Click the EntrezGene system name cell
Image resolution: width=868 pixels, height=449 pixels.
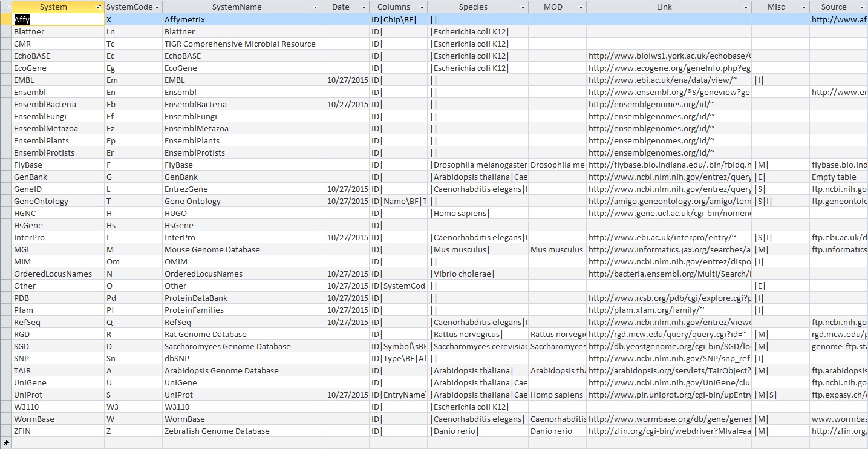[x=242, y=189]
